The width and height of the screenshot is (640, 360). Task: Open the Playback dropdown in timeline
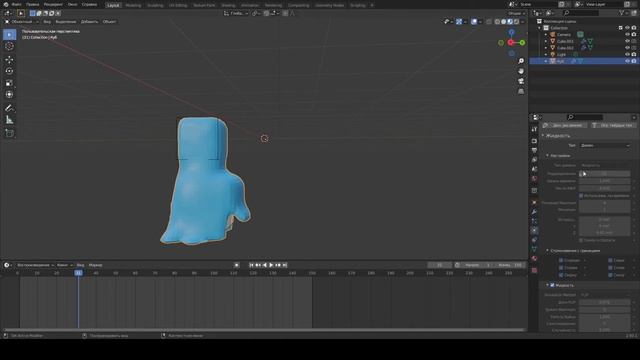pyautogui.click(x=35, y=265)
